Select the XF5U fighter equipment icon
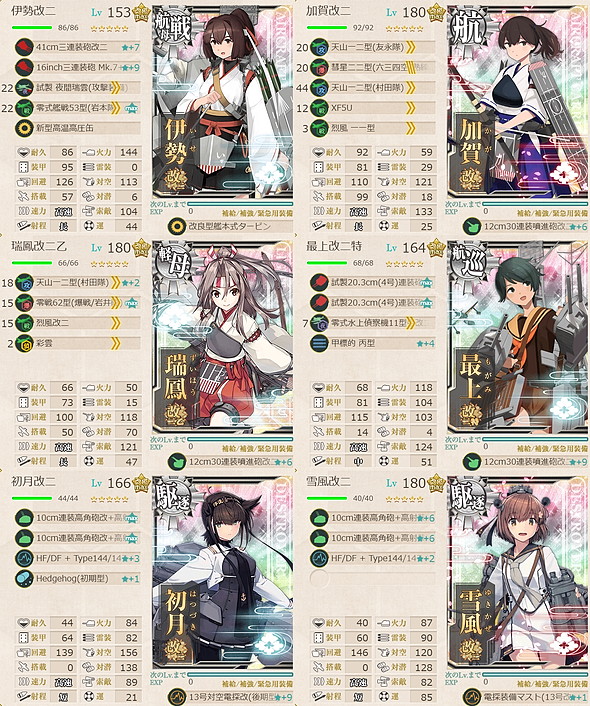 click(x=319, y=108)
